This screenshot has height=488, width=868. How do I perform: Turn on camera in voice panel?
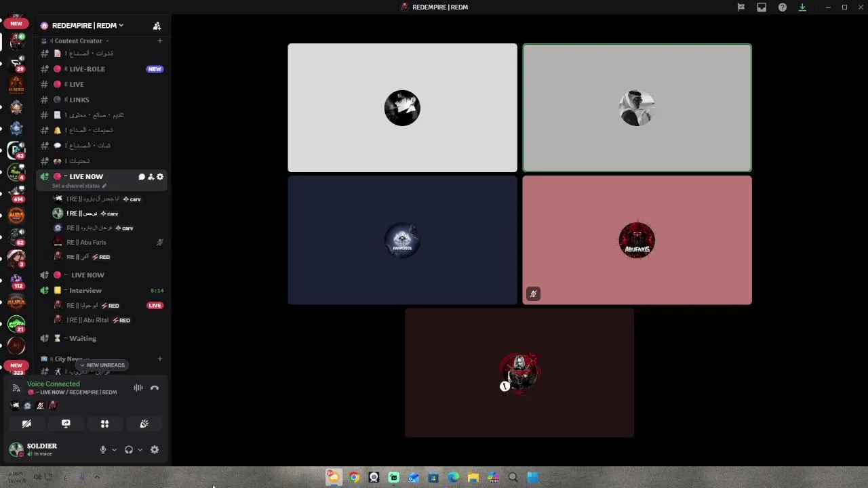pyautogui.click(x=26, y=424)
